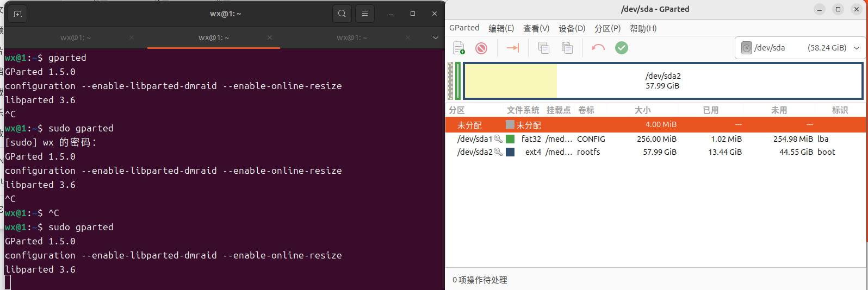Click the dark blue ext4 color swatch
This screenshot has width=868, height=290.
point(510,152)
